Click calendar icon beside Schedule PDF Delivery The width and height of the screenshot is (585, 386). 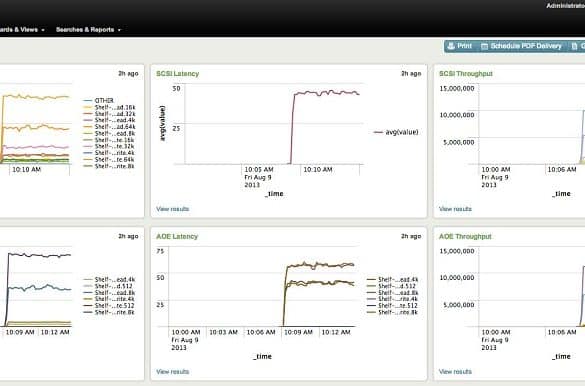(x=484, y=46)
